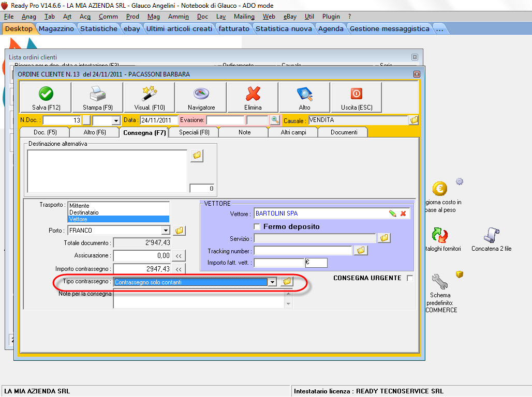Expand the Tipo contrassegno dropdown
This screenshot has width=532, height=397.
272,282
